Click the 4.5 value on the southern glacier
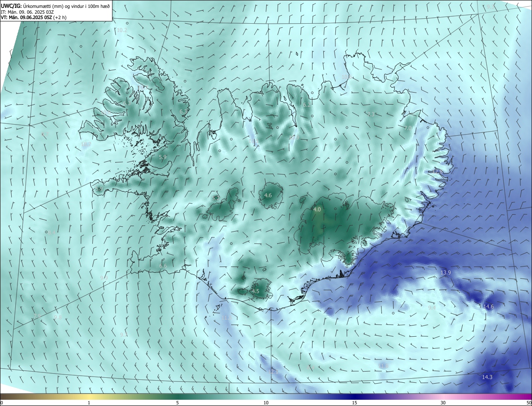 click(x=256, y=291)
